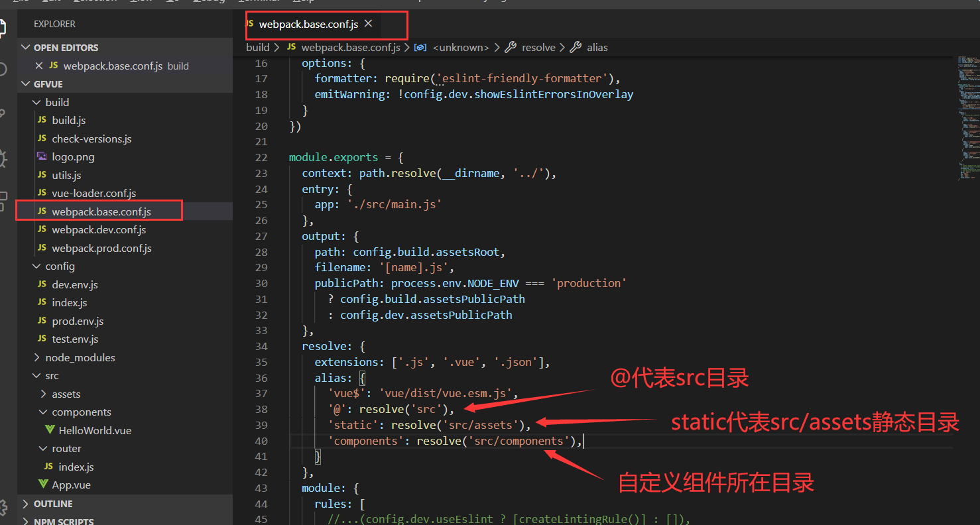The height and width of the screenshot is (525, 980).
Task: Place cursor on "formatter: require('eslint-friendly-formatter')" line
Action: pyautogui.click(x=467, y=78)
